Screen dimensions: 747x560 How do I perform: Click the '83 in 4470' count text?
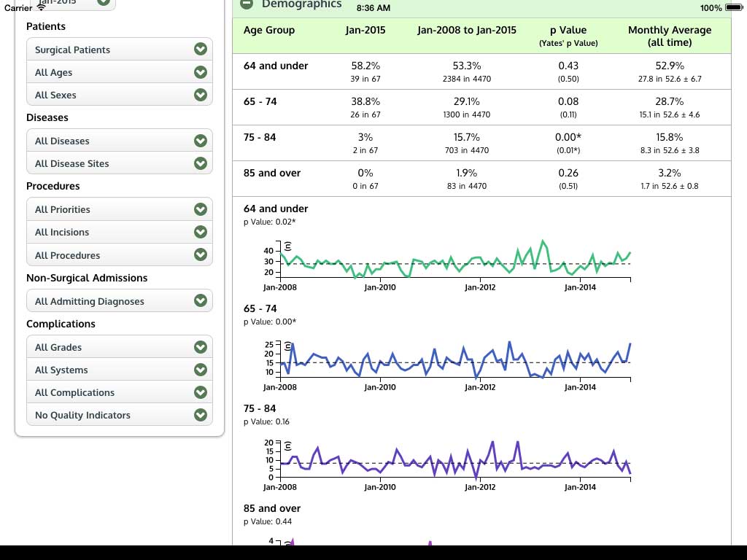tap(467, 186)
